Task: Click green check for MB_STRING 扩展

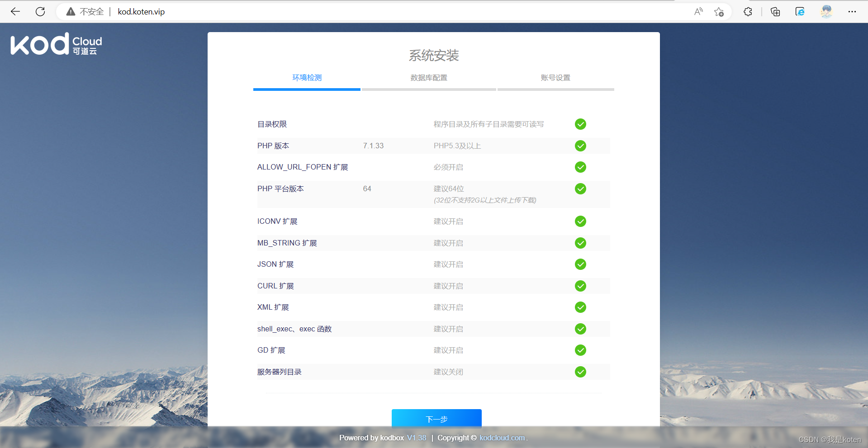Action: tap(580, 243)
